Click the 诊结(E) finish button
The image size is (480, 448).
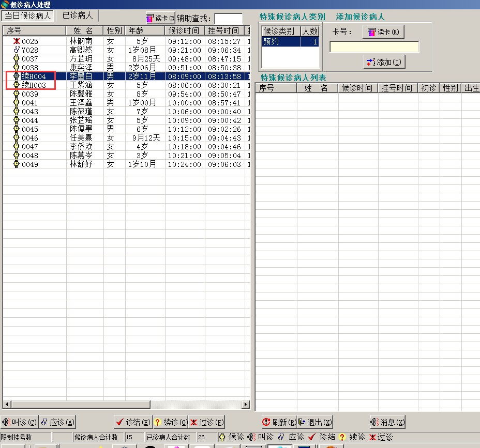[x=133, y=422]
